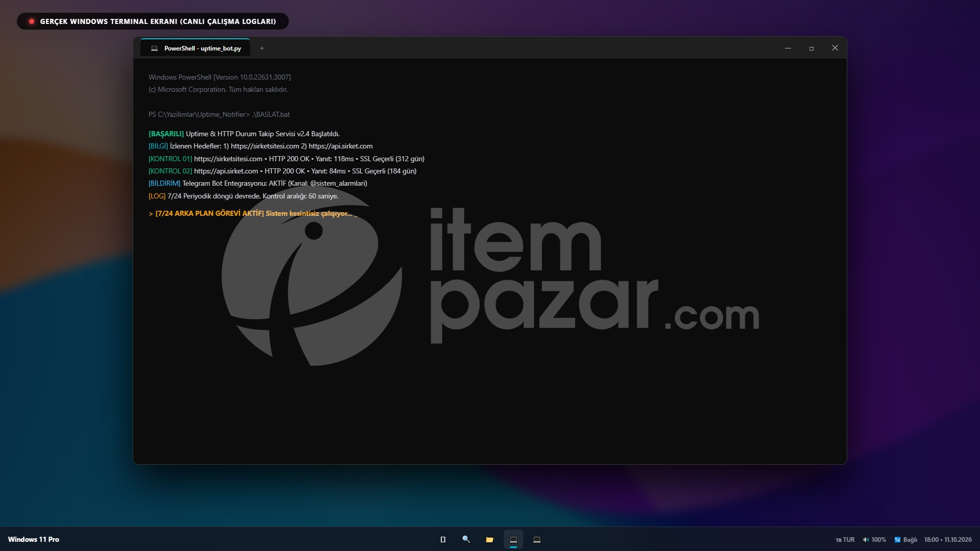The height and width of the screenshot is (551, 980).
Task: Click the Windows PowerShell version line
Action: pyautogui.click(x=219, y=77)
